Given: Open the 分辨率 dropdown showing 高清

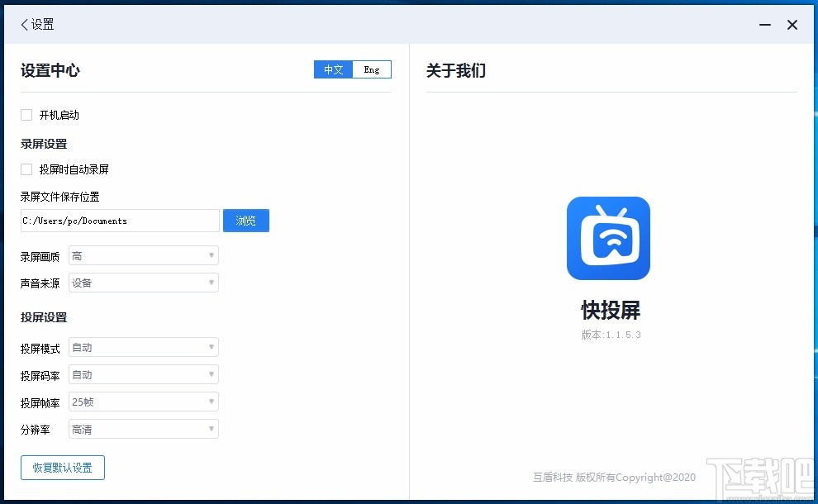Looking at the screenshot, I should (144, 429).
